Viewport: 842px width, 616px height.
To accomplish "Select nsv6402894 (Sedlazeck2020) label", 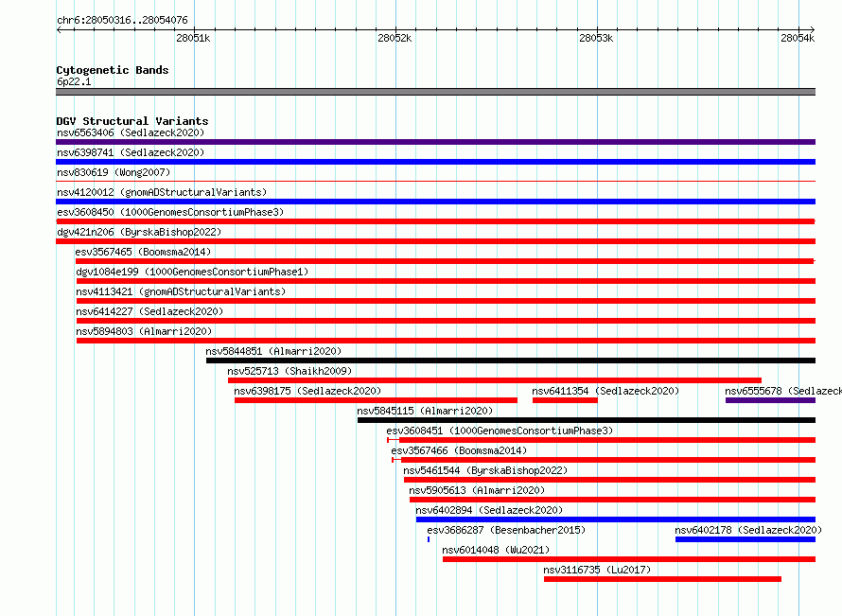I will [489, 510].
